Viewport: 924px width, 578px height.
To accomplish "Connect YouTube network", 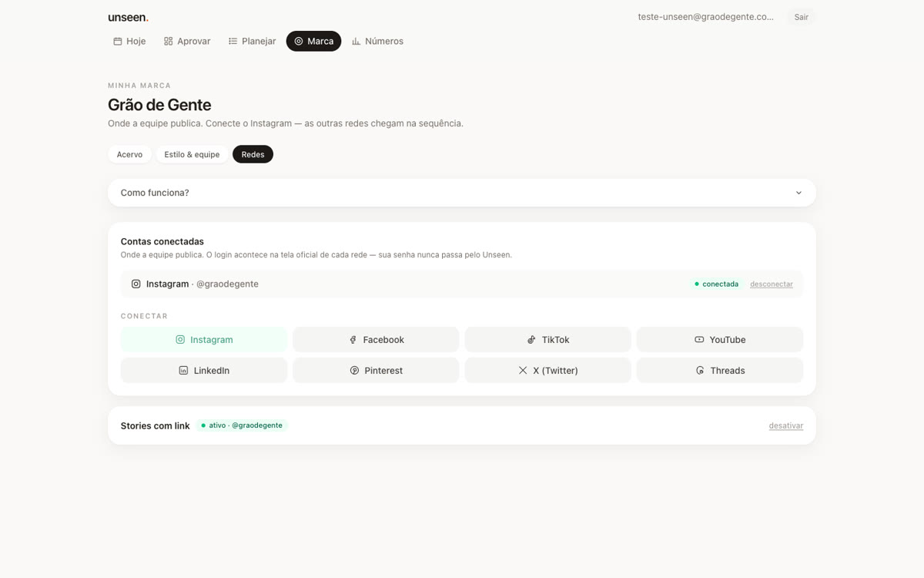I will point(720,339).
